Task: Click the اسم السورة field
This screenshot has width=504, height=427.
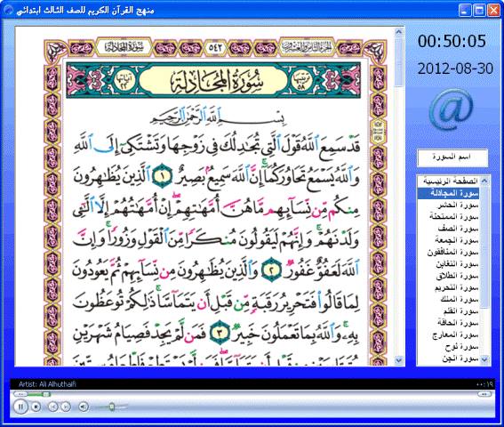Action: coord(452,157)
